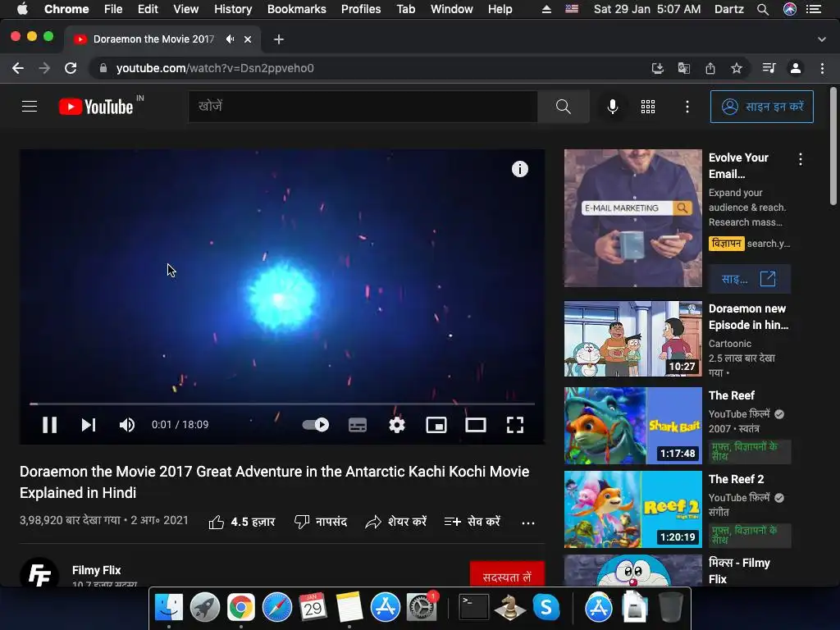Share the video
Image resolution: width=840 pixels, height=630 pixels.
(396, 522)
